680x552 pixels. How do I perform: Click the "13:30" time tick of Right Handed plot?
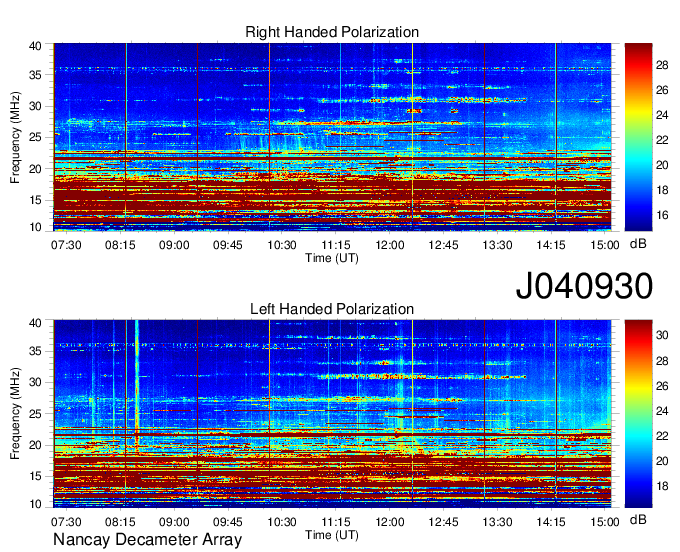point(497,245)
